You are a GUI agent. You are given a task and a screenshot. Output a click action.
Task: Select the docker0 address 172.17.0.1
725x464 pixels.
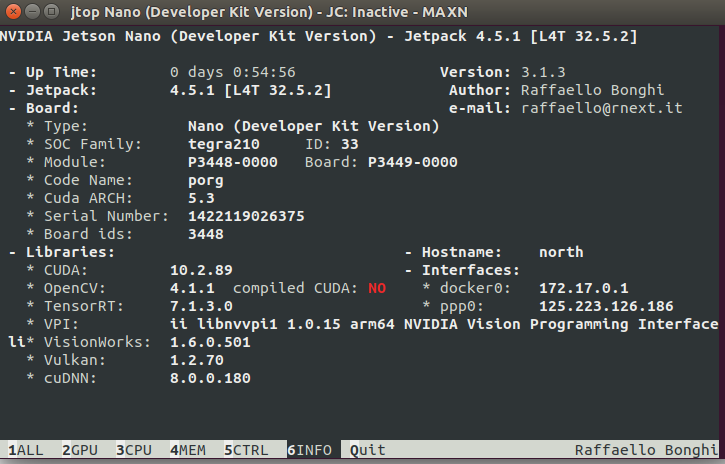click(584, 288)
